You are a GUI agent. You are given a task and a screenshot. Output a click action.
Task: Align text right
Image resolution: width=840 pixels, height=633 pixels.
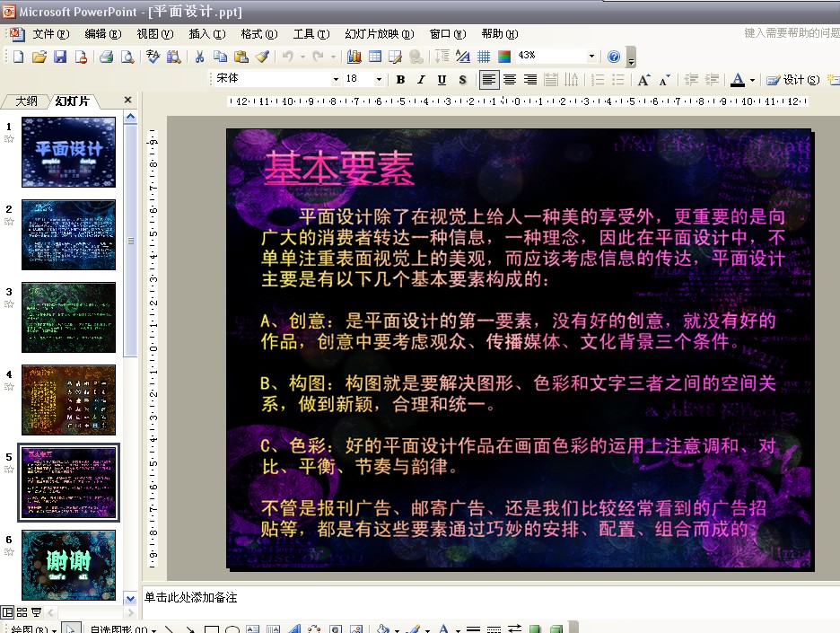529,80
